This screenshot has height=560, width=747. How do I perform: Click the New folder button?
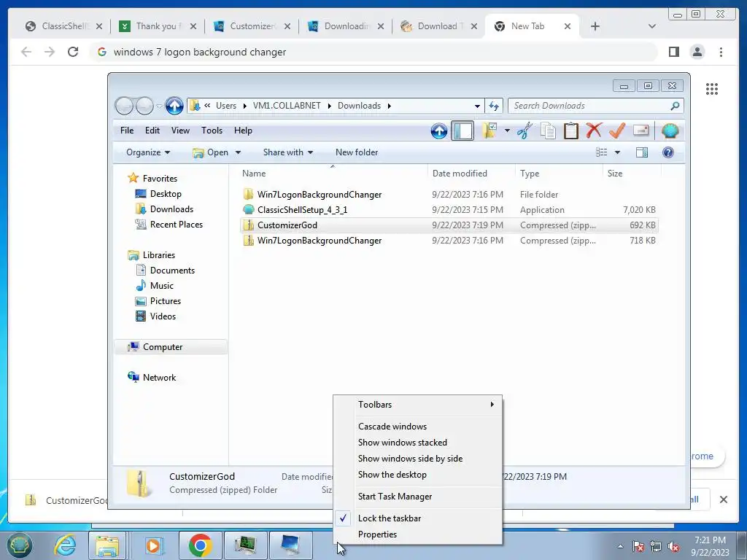coord(357,152)
